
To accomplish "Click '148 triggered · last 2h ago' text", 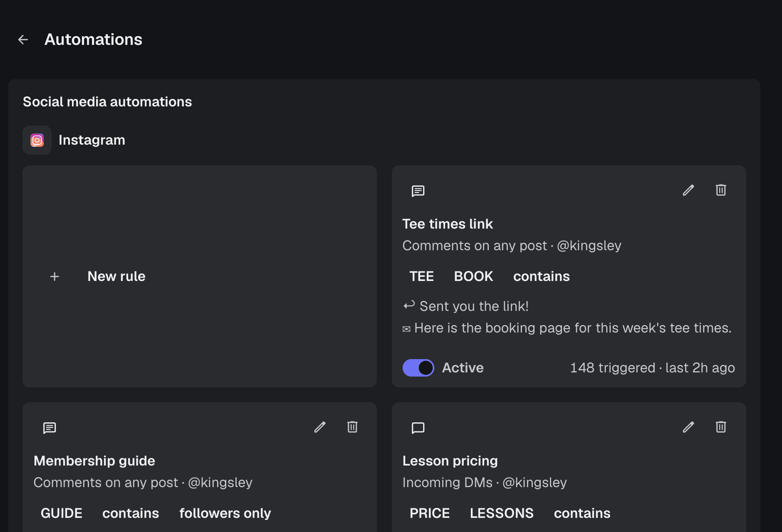I will point(652,368).
